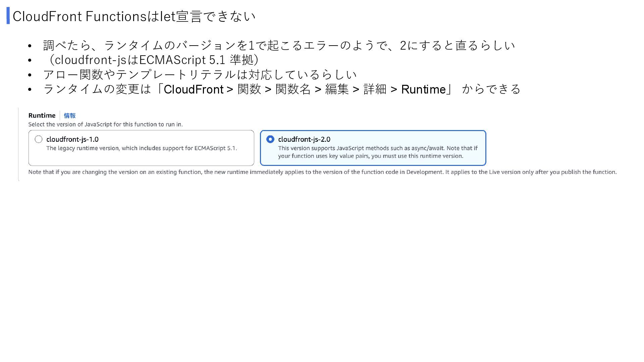Click the bullet starting with '調べたら、ランタイムのバージョン'
644x362 pixels.
[279, 45]
